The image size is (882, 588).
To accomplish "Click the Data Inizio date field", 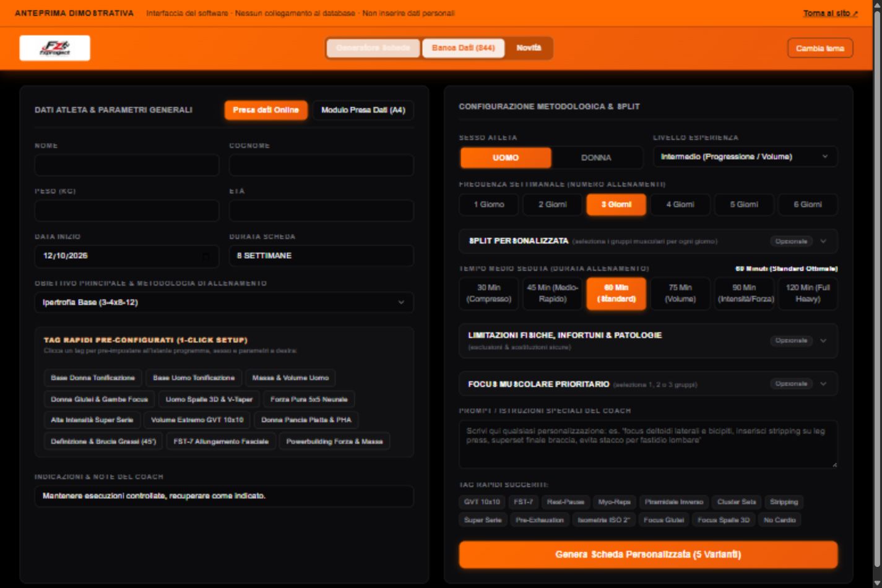I will click(127, 256).
